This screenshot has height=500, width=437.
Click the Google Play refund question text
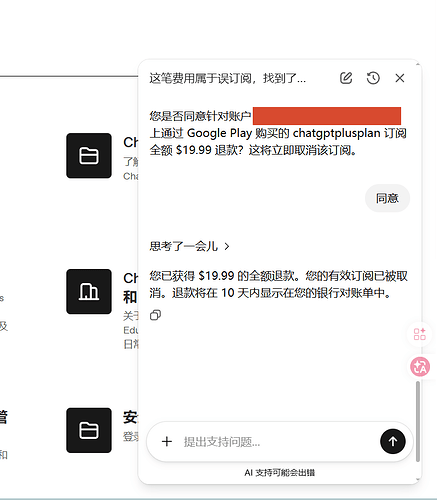(278, 133)
